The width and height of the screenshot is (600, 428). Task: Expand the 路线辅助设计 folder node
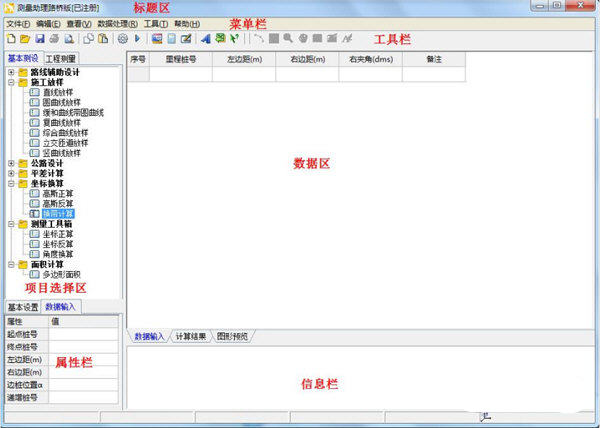point(11,72)
